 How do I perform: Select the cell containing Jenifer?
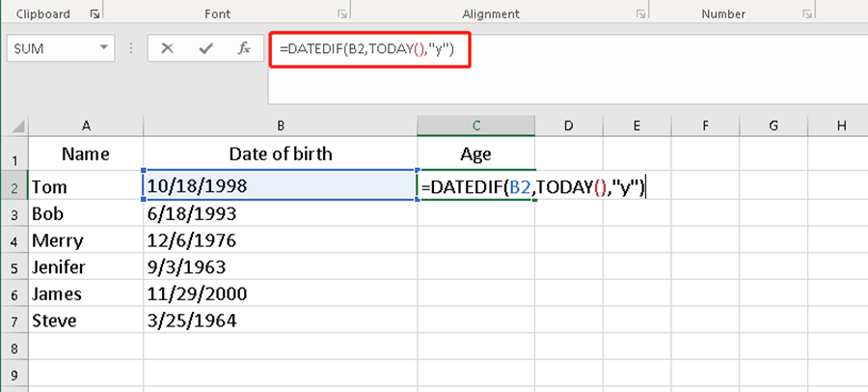pyautogui.click(x=86, y=267)
